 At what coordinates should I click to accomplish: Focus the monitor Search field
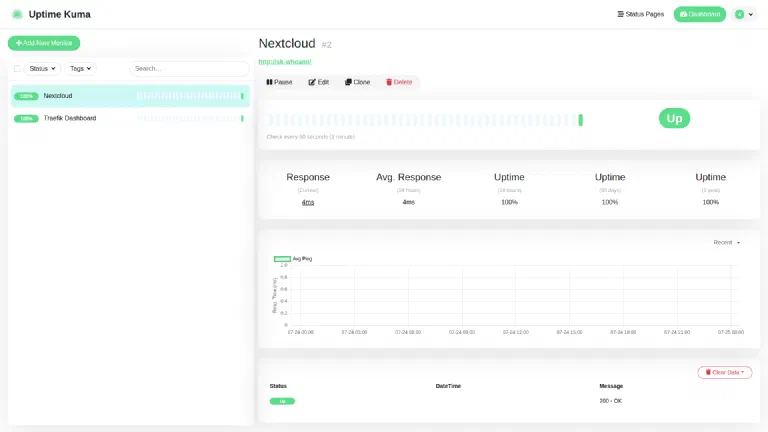point(189,69)
